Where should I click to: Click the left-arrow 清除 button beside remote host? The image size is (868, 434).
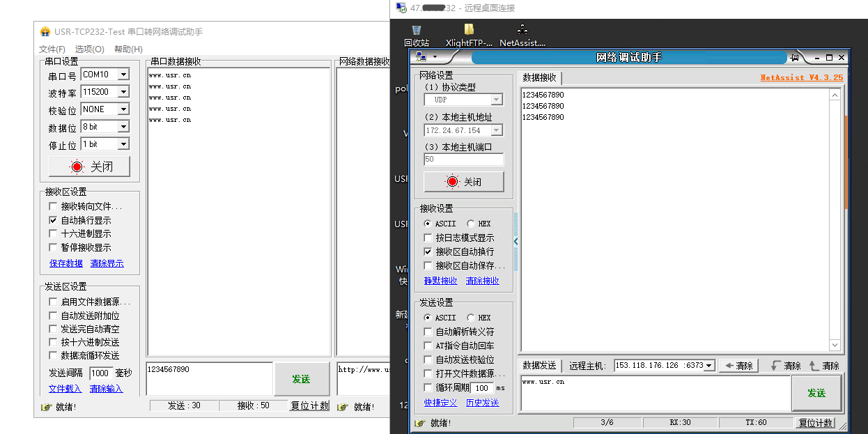point(738,366)
